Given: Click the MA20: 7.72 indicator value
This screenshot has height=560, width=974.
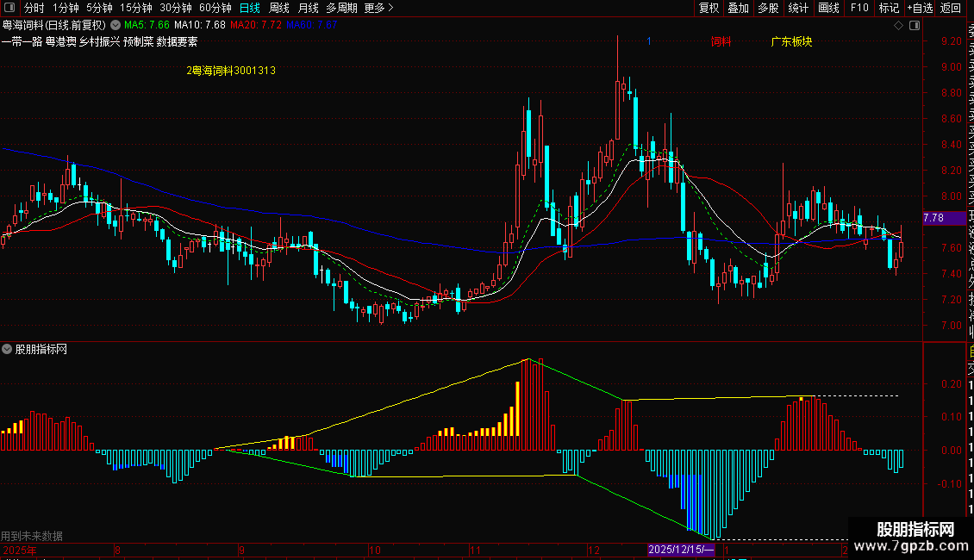Looking at the screenshot, I should click(255, 25).
